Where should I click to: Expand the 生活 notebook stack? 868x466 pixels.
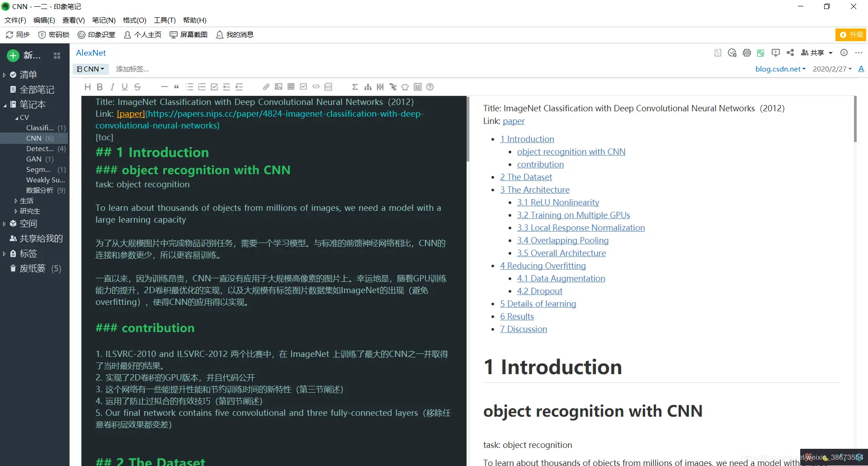point(16,200)
